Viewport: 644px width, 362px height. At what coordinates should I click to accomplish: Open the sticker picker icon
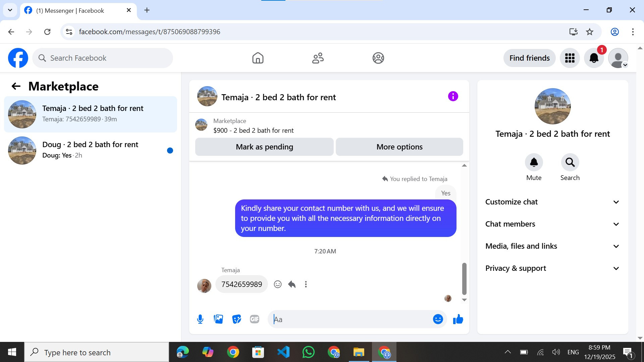click(x=236, y=319)
